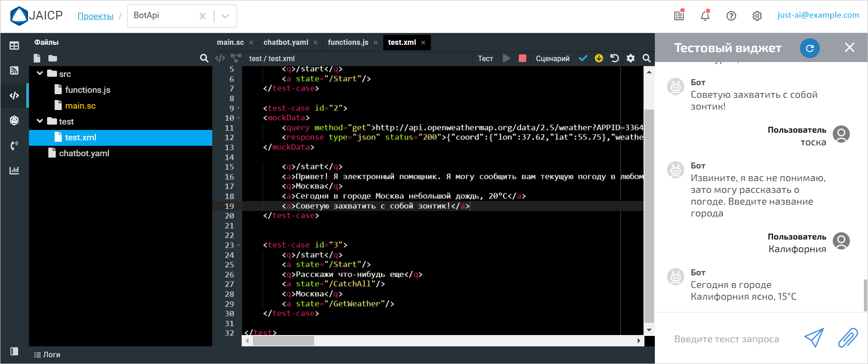Open the notifications bell
This screenshot has width=868, height=364.
pos(705,16)
